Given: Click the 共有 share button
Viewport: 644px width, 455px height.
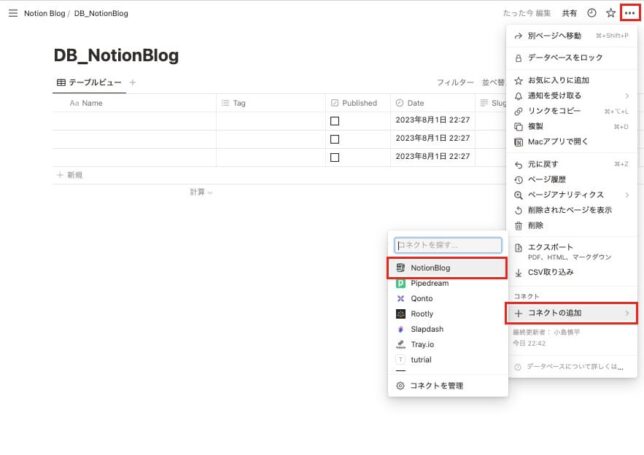Looking at the screenshot, I should [569, 13].
